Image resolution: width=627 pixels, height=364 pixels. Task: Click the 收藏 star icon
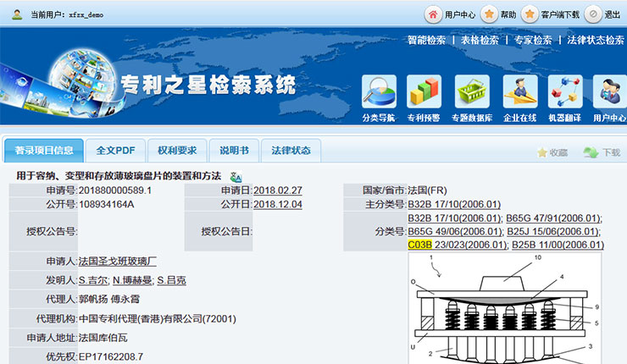coord(542,152)
